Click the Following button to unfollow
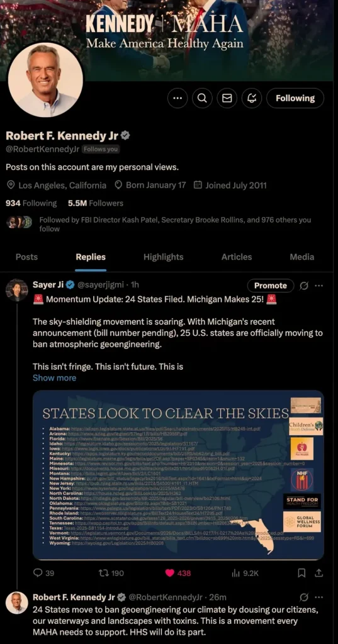 (x=295, y=98)
